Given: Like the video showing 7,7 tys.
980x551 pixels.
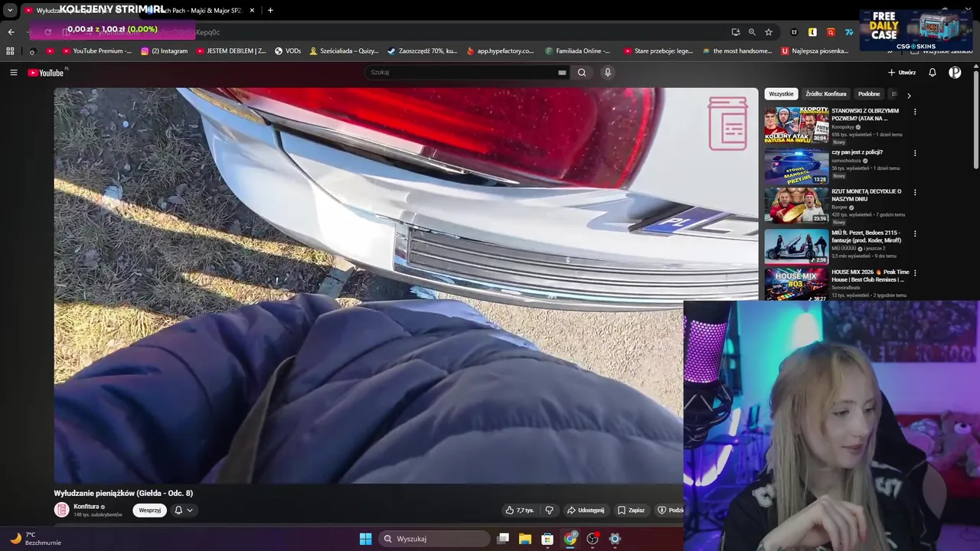Looking at the screenshot, I should point(520,510).
